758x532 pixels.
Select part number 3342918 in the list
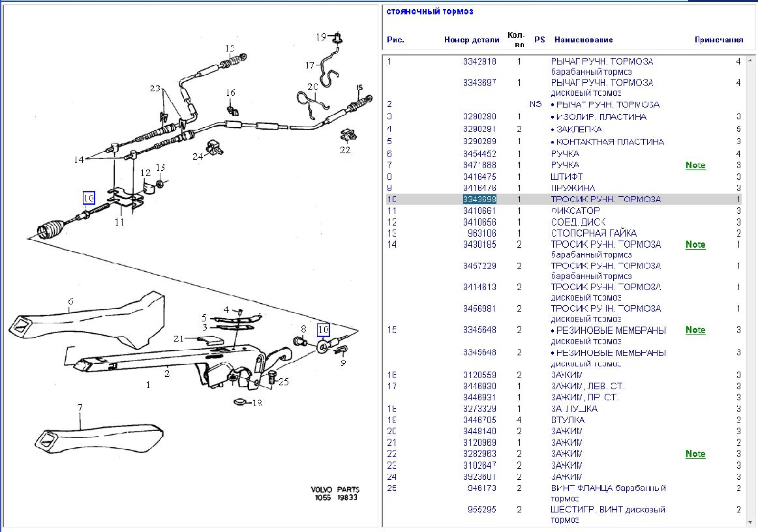pos(479,62)
